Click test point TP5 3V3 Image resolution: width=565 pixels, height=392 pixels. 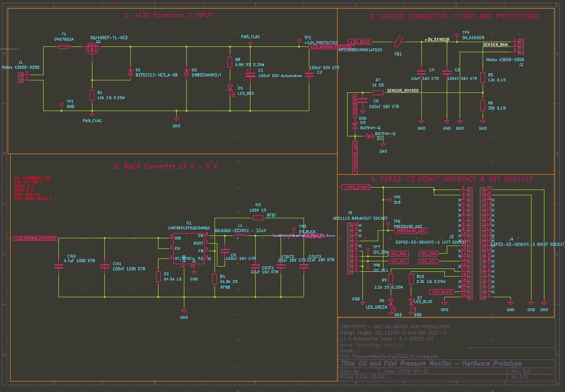click(389, 200)
